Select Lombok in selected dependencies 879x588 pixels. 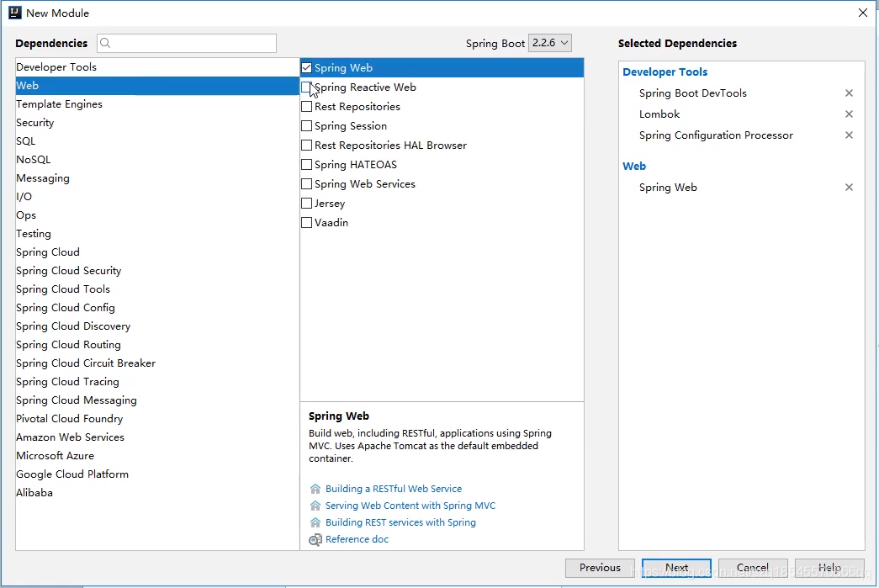[659, 114]
